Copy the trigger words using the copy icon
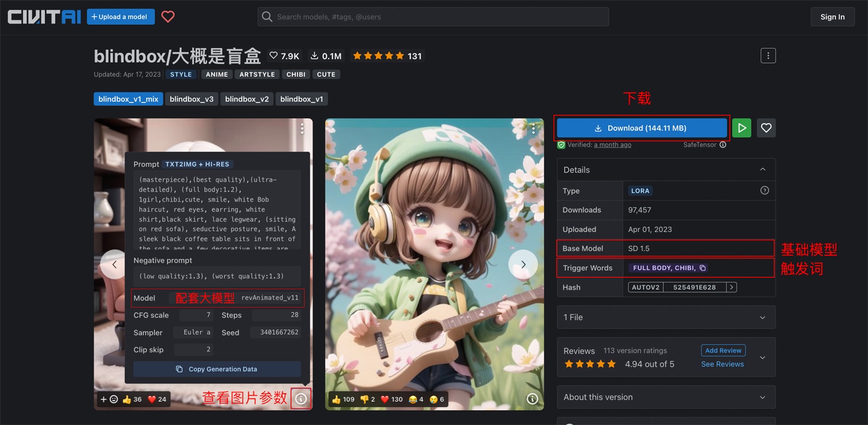 [x=703, y=268]
